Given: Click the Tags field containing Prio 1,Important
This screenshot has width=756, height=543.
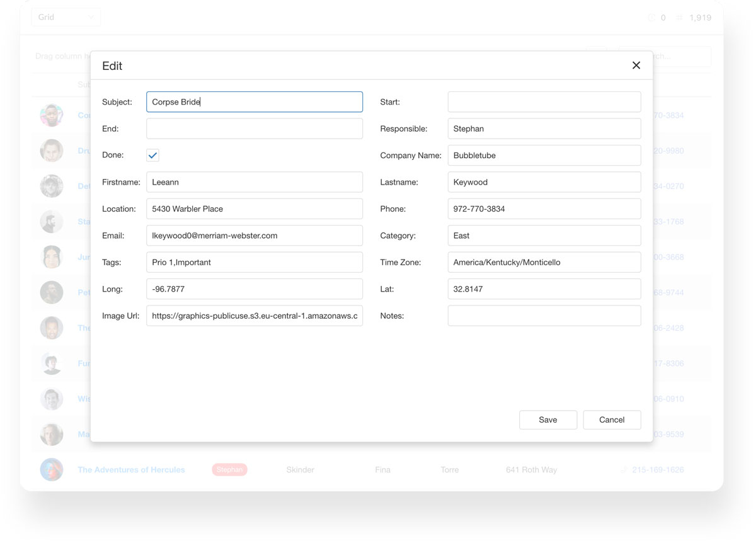Looking at the screenshot, I should 254,262.
